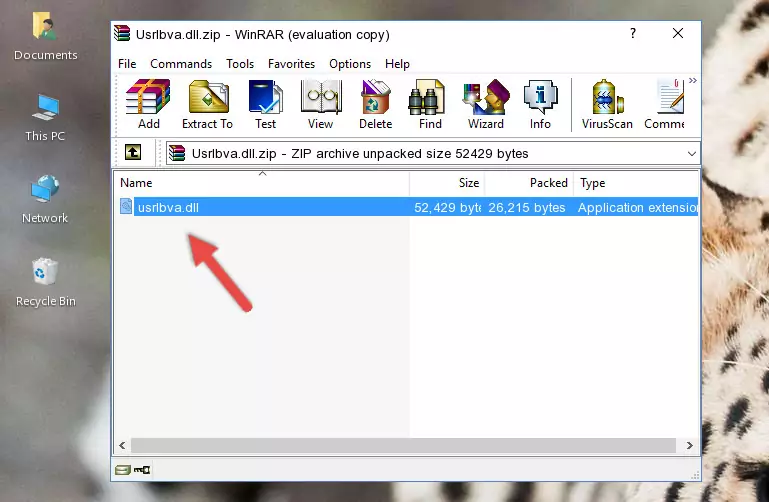The image size is (769, 502).
Task: Open the Tools menu
Action: 240,64
